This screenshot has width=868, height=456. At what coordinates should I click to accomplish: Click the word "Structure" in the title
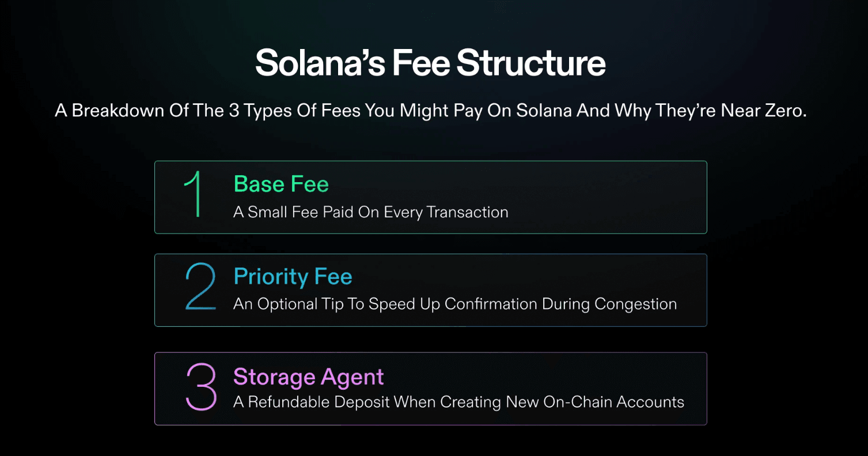(531, 63)
